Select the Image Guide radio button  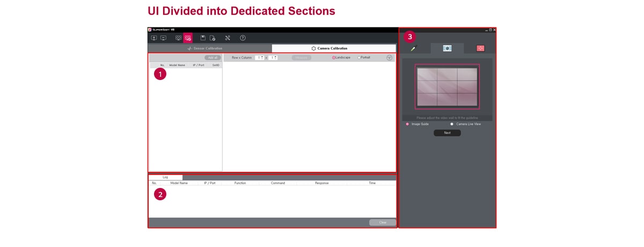click(407, 124)
